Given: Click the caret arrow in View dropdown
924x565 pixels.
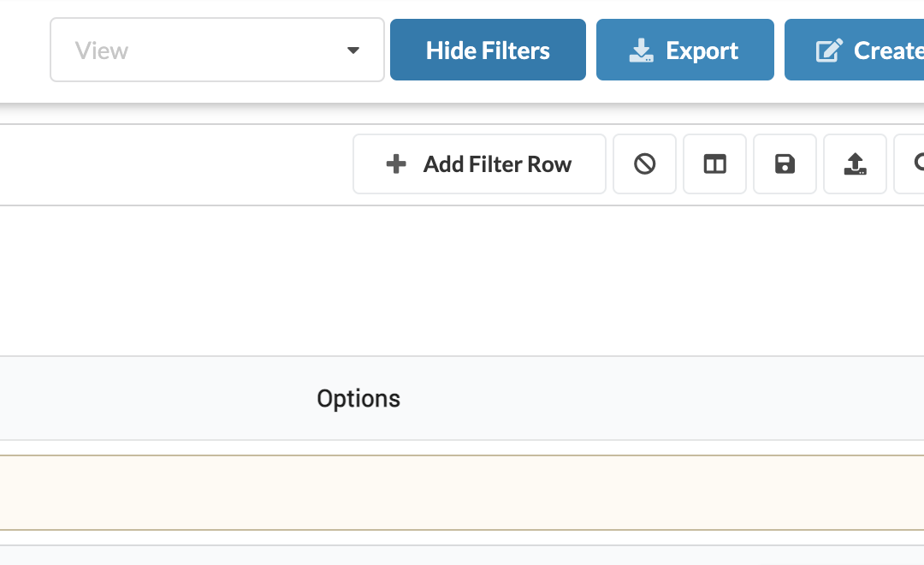Looking at the screenshot, I should pyautogui.click(x=353, y=51).
